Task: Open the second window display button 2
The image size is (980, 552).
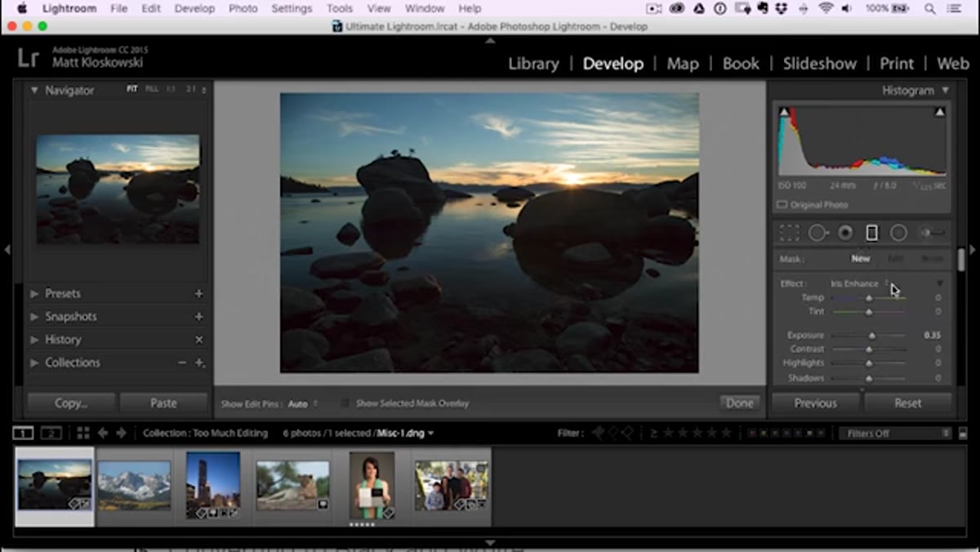Action: pos(51,433)
